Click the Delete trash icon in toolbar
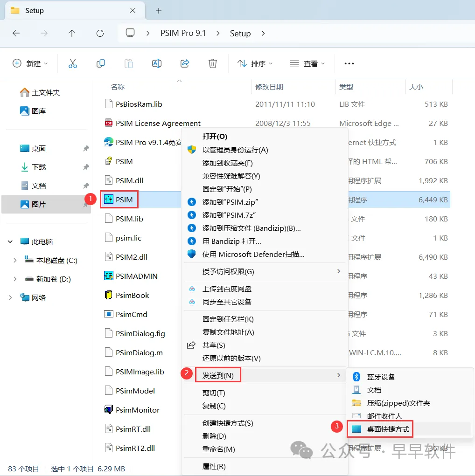Image resolution: width=475 pixels, height=476 pixels. [x=213, y=63]
